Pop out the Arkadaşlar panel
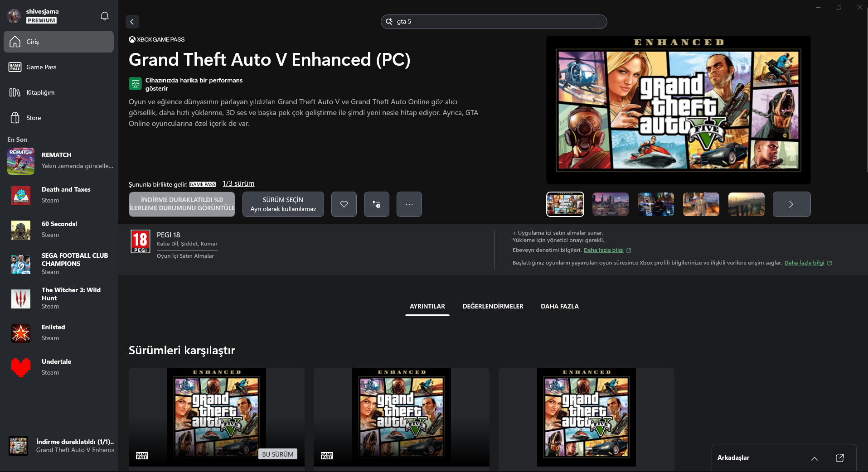 coord(839,458)
